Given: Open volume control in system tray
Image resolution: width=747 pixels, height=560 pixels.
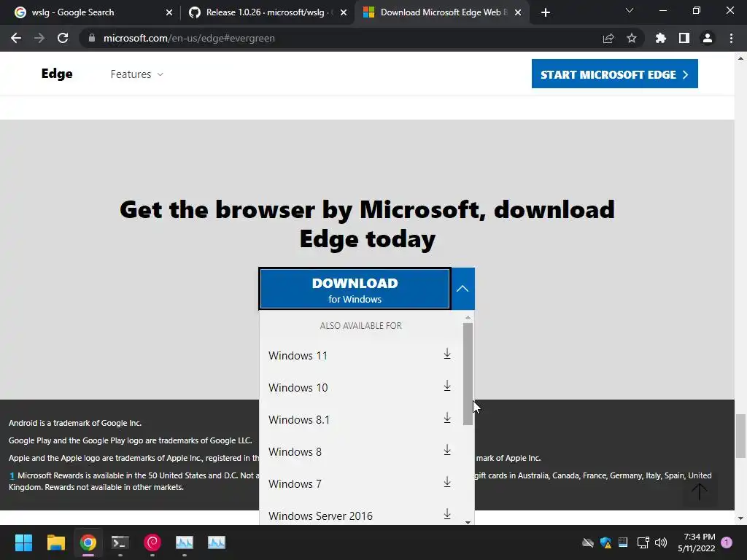Looking at the screenshot, I should [x=661, y=542].
